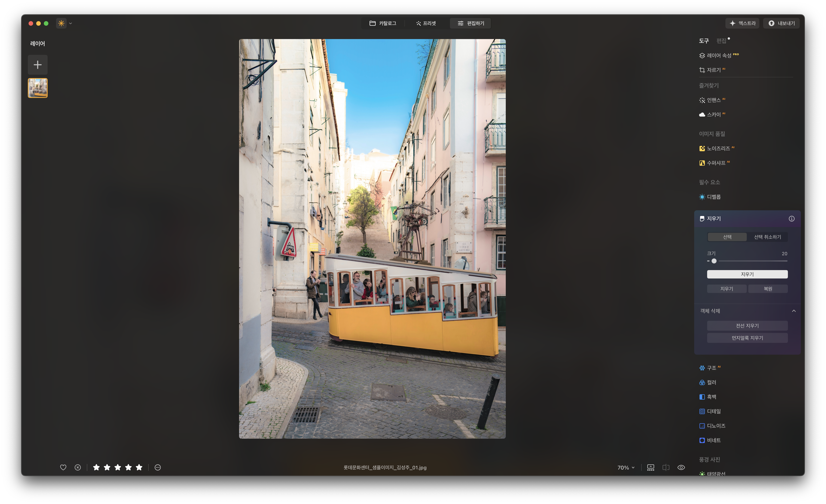The height and width of the screenshot is (504, 826).
Task: Toggle the before/after compare view icon
Action: (666, 467)
